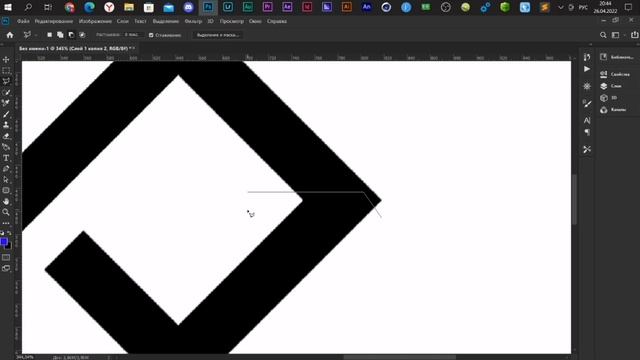640x360 pixels.
Task: Choose Add to selection mode
Action: [60, 35]
